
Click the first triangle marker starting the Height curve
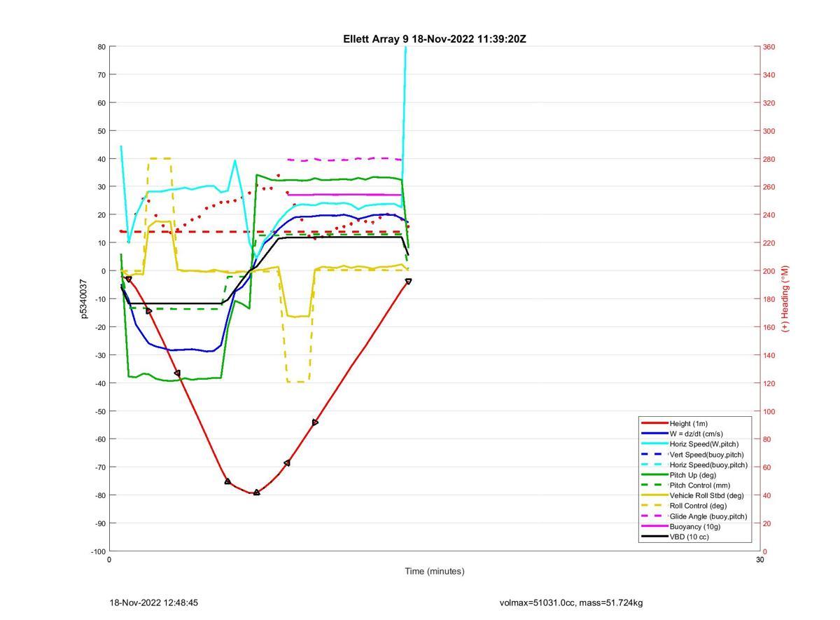(x=129, y=279)
